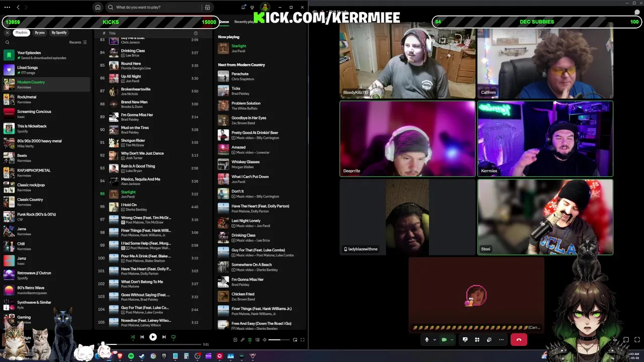Open Chicken Fried in the queue
The width and height of the screenshot is (644, 362).
(x=259, y=296)
